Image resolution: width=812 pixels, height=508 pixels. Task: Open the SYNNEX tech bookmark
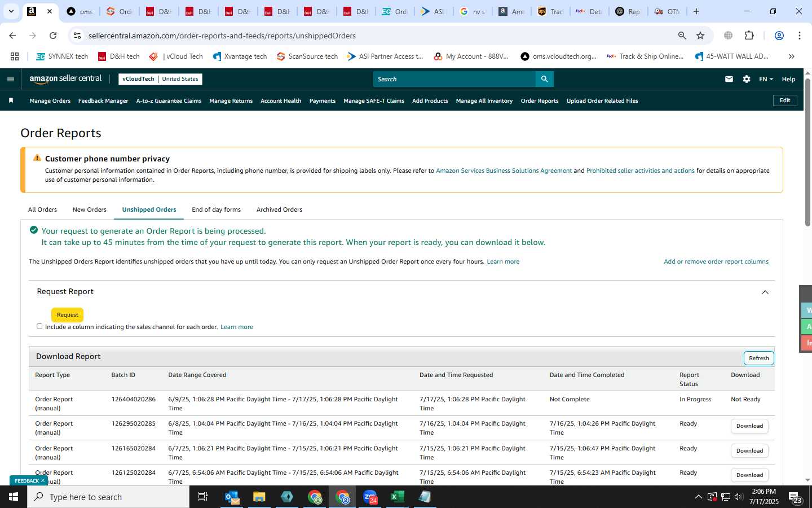pyautogui.click(x=62, y=56)
